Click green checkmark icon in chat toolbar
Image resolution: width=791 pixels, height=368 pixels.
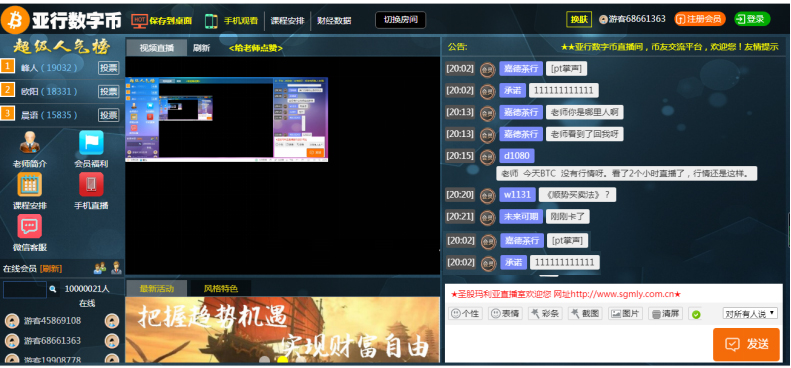click(x=696, y=314)
